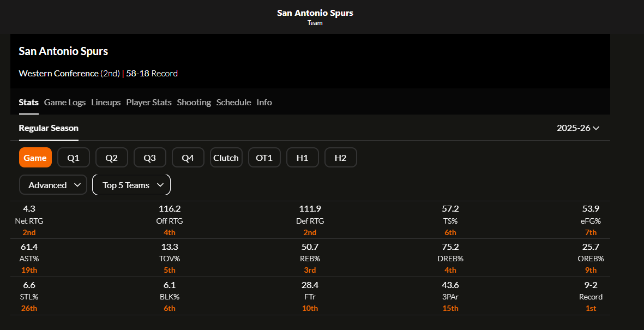This screenshot has height=330, width=644.
Task: Show Clutch time stats
Action: (226, 158)
